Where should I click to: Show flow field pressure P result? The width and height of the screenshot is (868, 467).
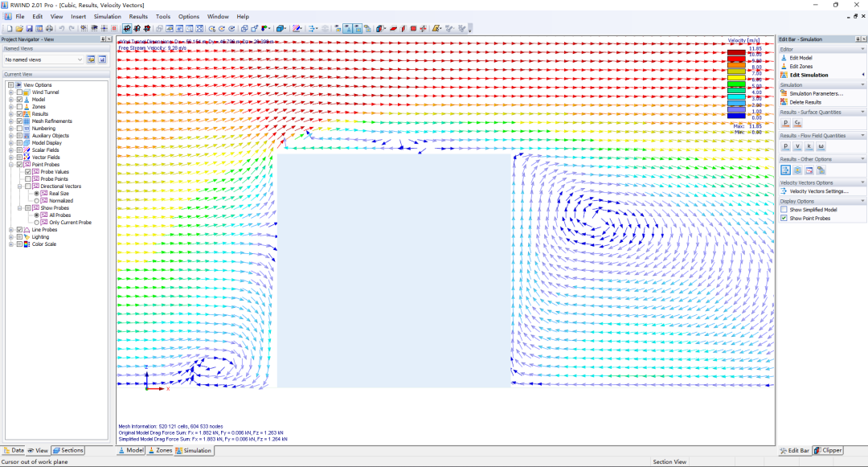pos(785,146)
